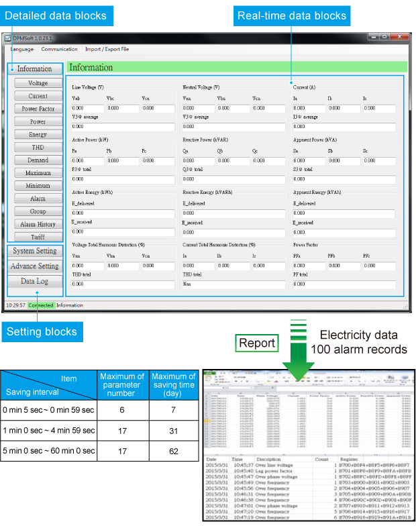Expand the Advance Setting section
The image size is (416, 532).
tap(35, 266)
